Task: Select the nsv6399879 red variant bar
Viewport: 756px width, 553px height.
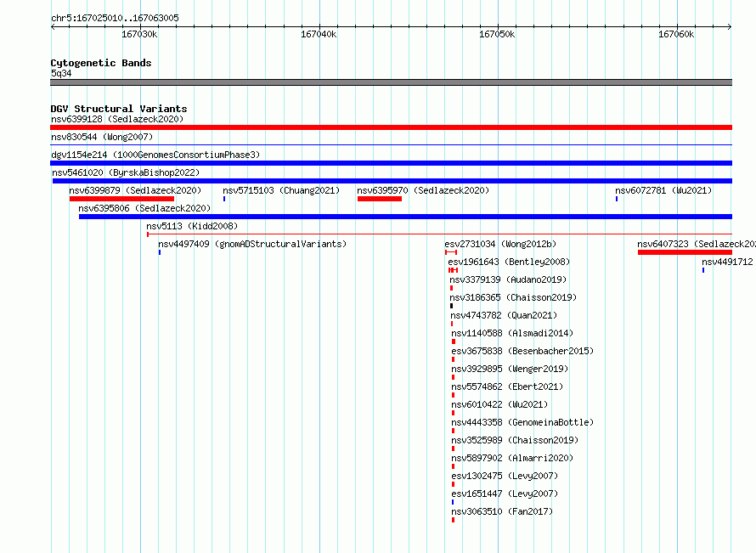Action: click(x=121, y=199)
